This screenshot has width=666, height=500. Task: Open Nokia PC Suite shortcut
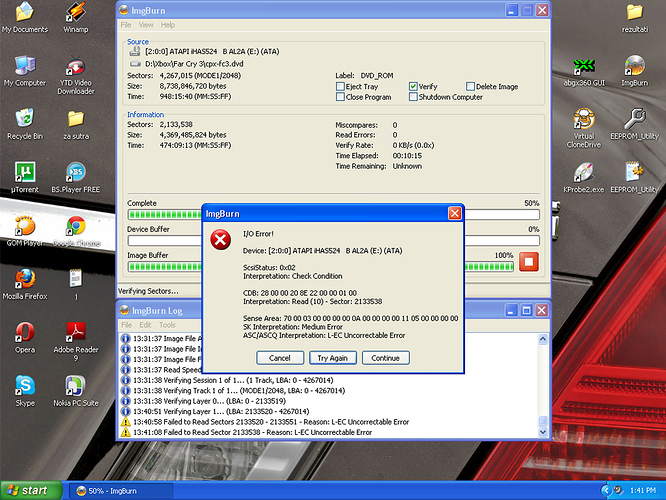coord(76,391)
